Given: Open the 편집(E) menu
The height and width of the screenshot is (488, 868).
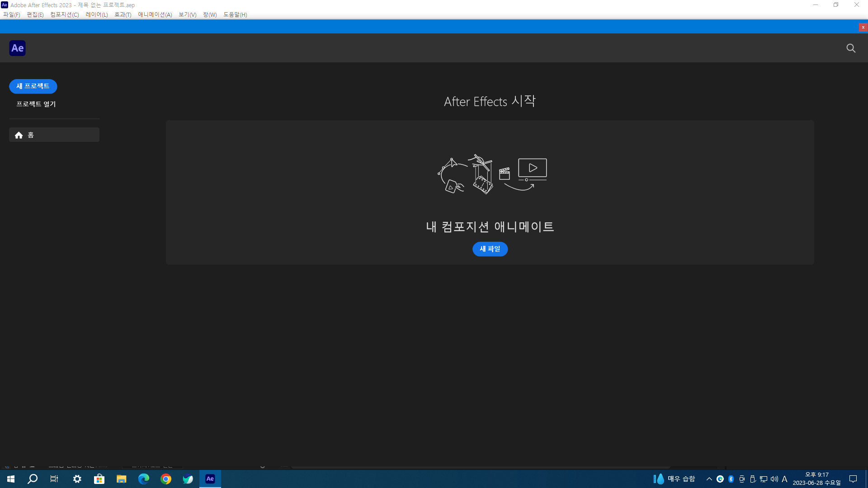Looking at the screenshot, I should click(35, 14).
